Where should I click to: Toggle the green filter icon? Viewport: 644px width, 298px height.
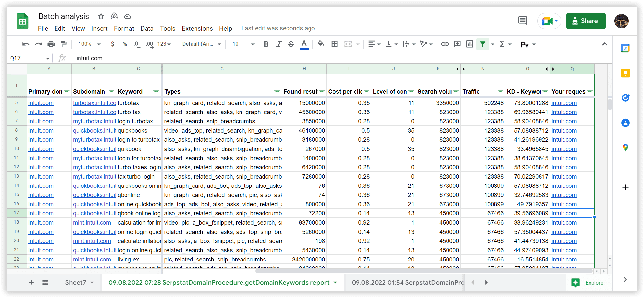click(483, 44)
